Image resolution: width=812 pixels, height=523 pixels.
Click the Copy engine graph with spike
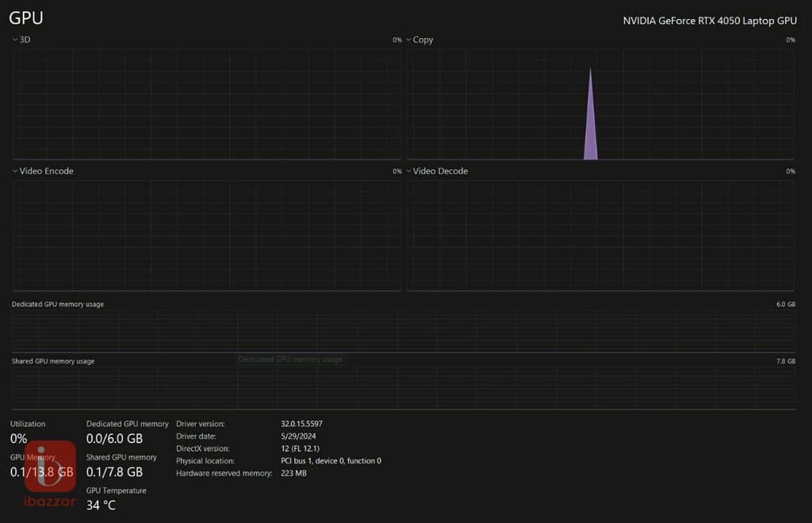(x=599, y=104)
